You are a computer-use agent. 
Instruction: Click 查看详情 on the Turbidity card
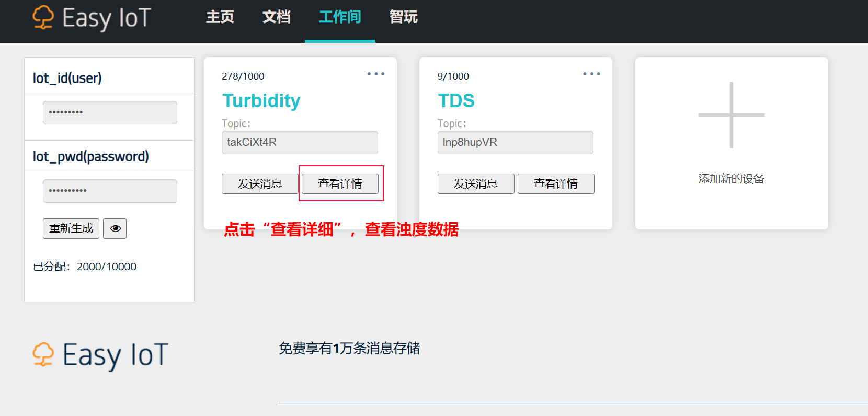click(x=340, y=183)
